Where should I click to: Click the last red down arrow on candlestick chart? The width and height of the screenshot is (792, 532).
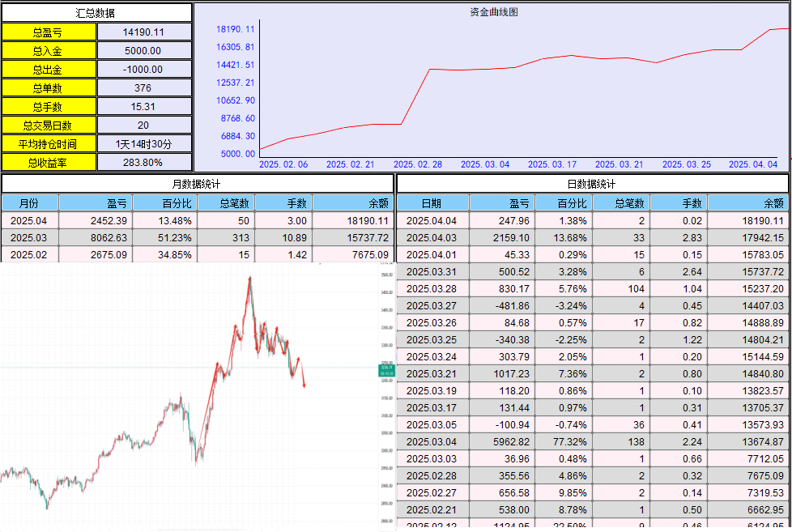(x=304, y=384)
